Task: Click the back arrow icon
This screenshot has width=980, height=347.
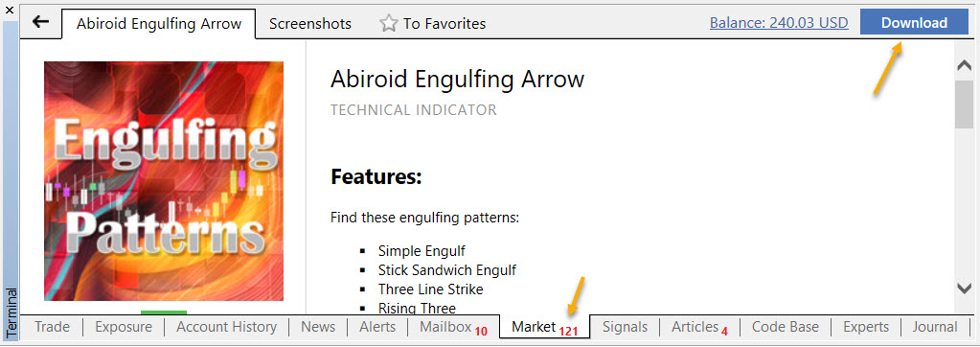Action: (x=40, y=22)
